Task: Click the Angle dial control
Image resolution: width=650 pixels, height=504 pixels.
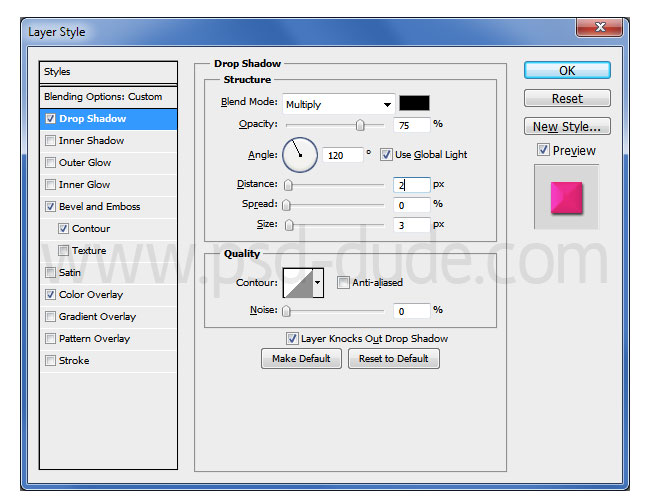Action: [300, 155]
